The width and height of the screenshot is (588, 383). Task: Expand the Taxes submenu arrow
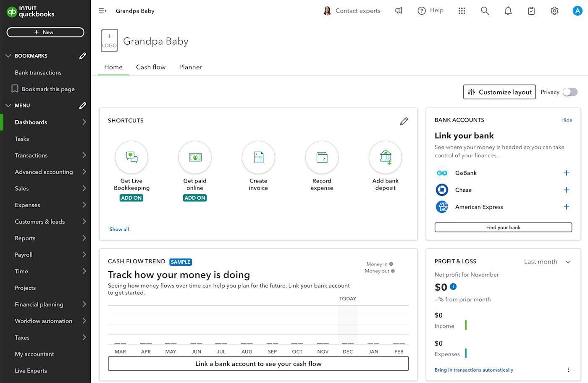tap(84, 337)
